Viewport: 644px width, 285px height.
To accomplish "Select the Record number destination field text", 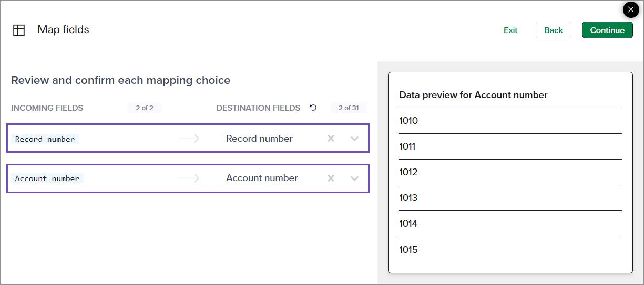I will (x=259, y=139).
